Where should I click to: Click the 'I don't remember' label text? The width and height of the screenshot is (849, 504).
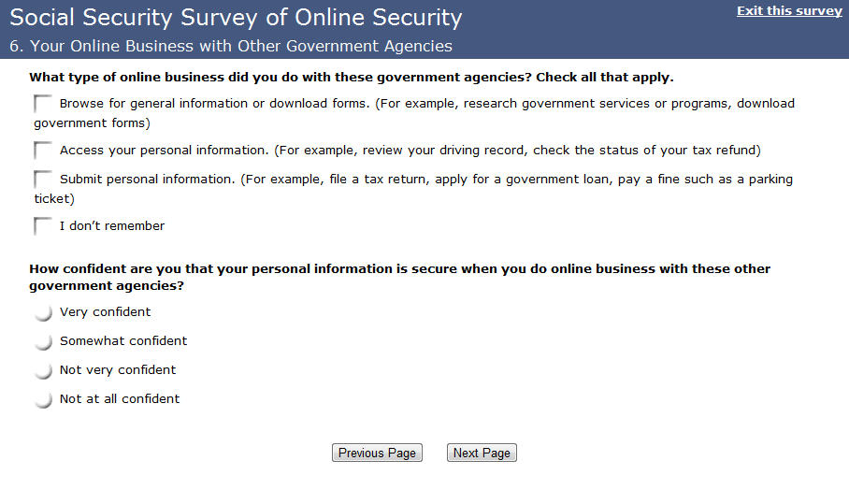coord(112,226)
